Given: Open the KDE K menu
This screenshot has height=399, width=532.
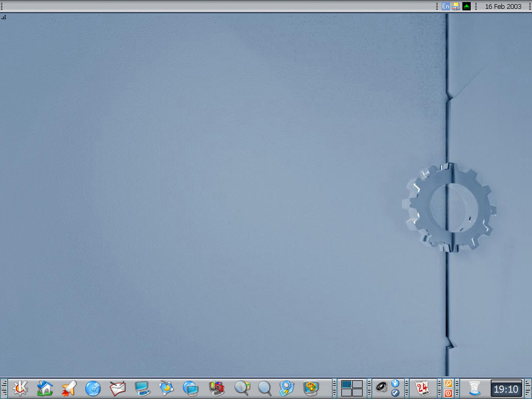Looking at the screenshot, I should (x=20, y=388).
